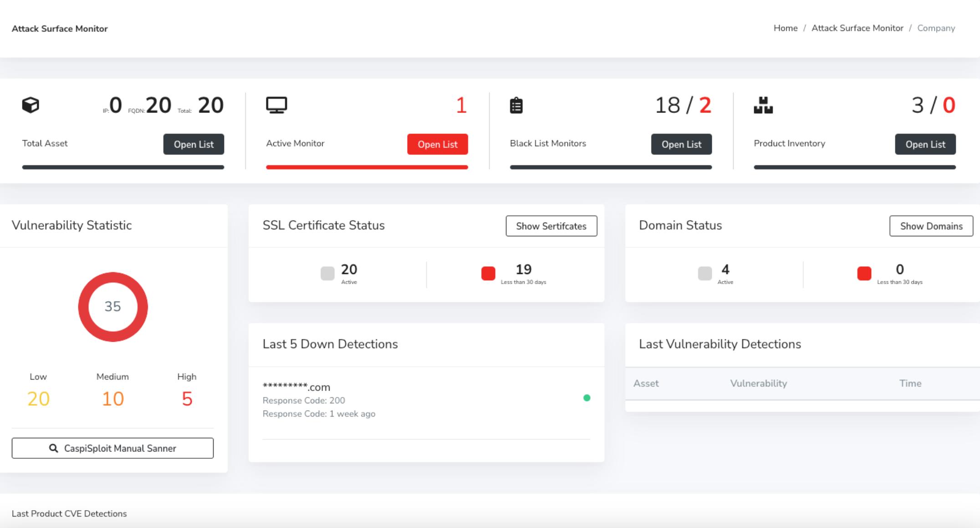Open Active Monitor list

(x=438, y=144)
